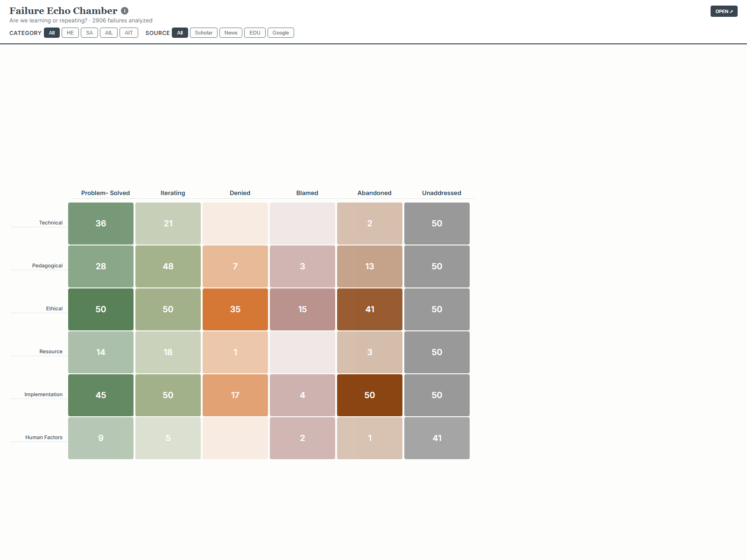Open the Ethical Denied cell showing 35

235,309
